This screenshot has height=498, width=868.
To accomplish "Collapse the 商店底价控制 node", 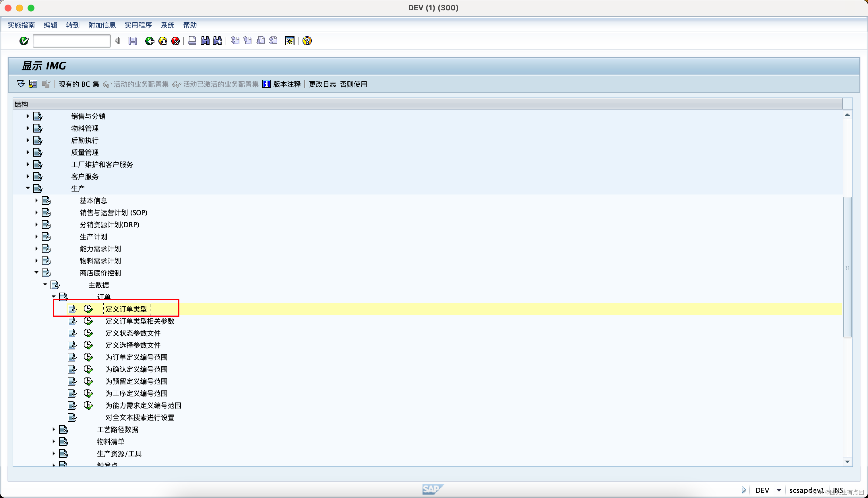I will [x=36, y=273].
